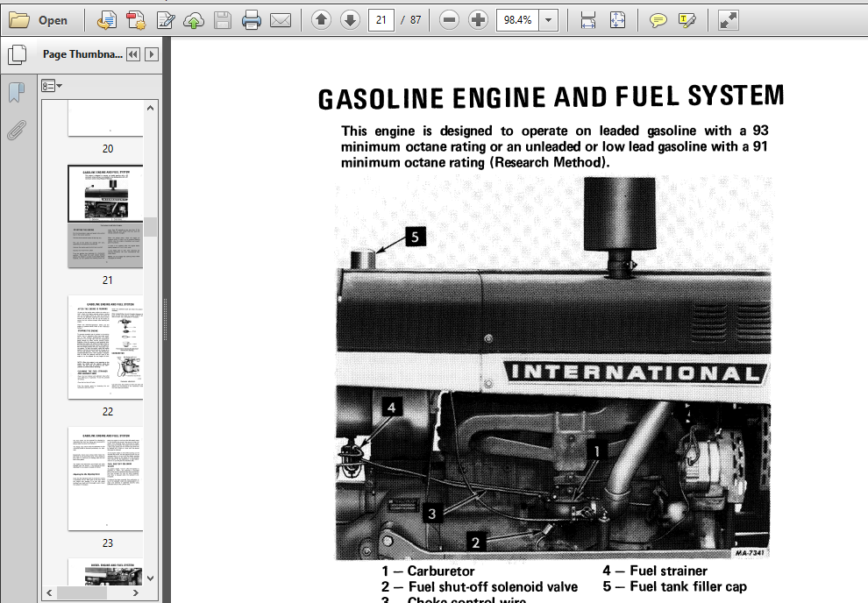Send file by email envelope icon
This screenshot has width=868, height=603.
(x=281, y=20)
